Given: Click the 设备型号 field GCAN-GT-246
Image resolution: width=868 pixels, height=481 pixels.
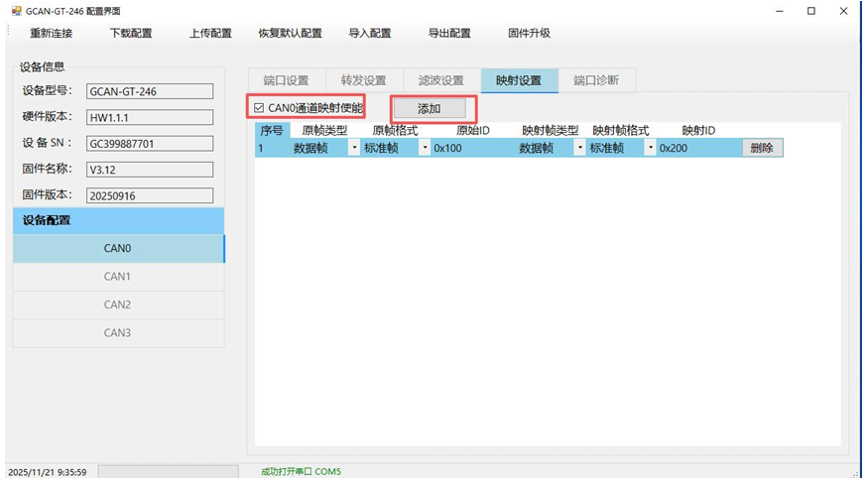Looking at the screenshot, I should 150,91.
